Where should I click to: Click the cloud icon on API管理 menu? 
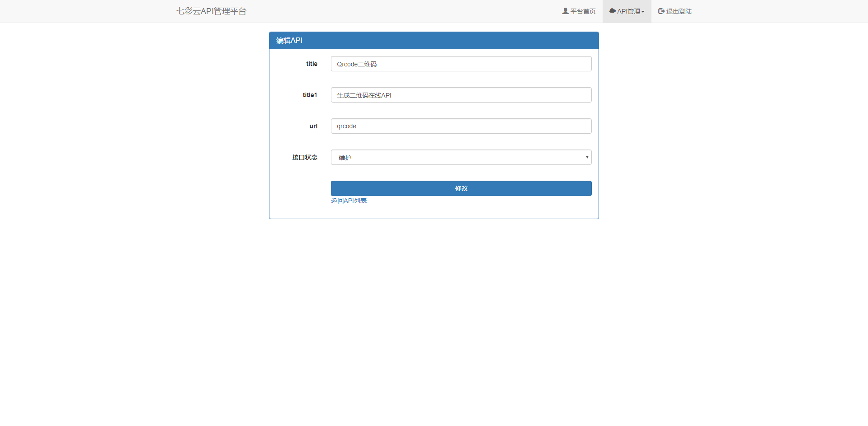pos(612,11)
